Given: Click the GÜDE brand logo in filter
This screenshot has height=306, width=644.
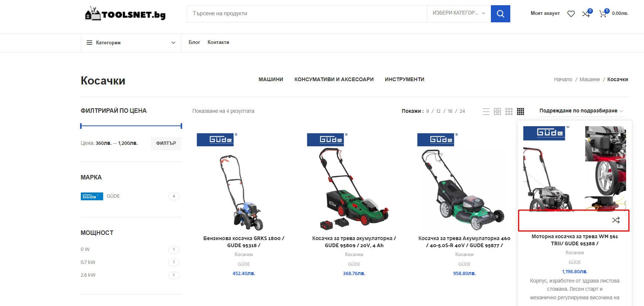Looking at the screenshot, I should [92, 196].
